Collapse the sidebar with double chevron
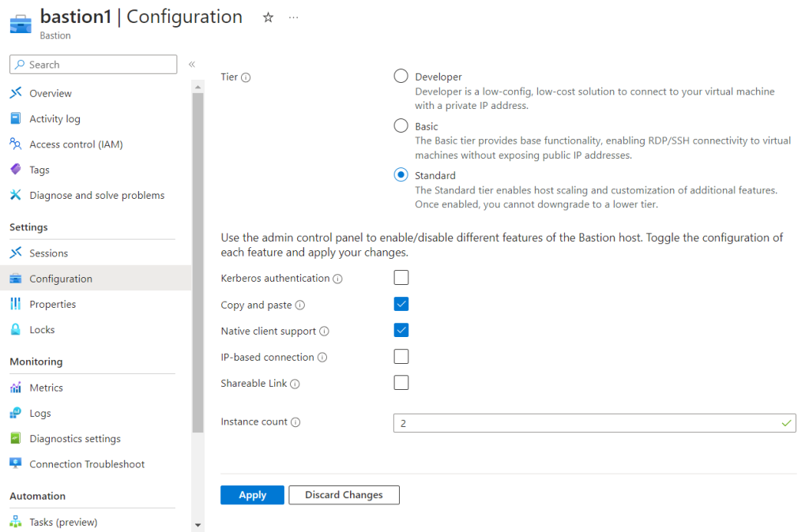 (191, 65)
